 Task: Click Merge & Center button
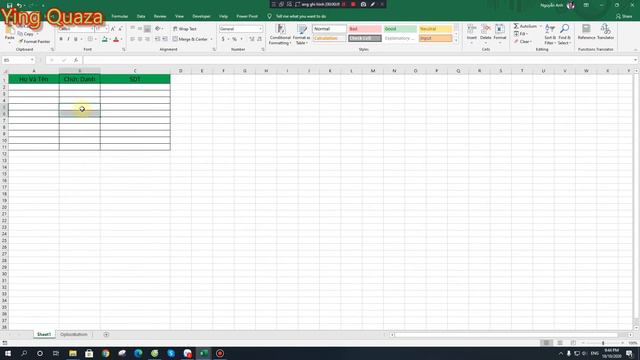click(x=190, y=39)
